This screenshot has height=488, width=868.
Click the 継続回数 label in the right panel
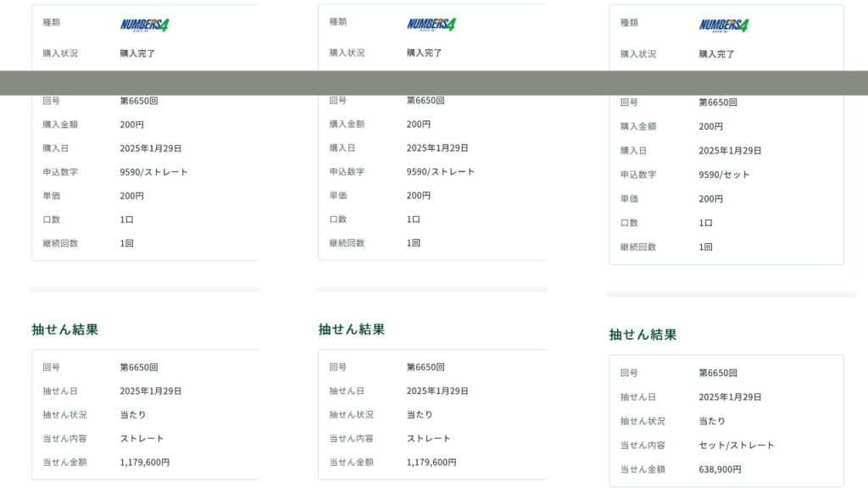click(638, 247)
